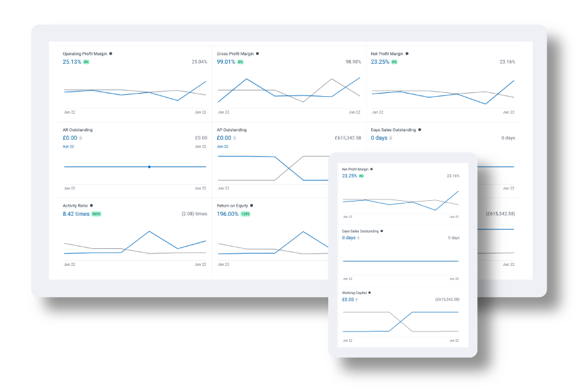Click the Operating Profit Margin line chart

pos(135,91)
